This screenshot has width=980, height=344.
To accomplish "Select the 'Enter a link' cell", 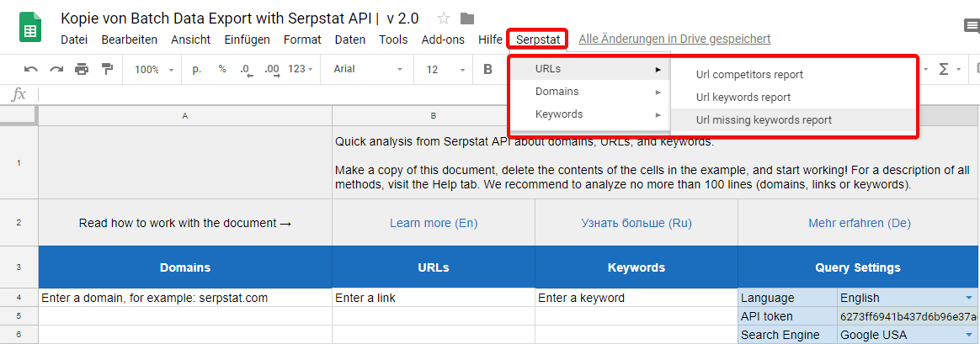I will [x=433, y=298].
